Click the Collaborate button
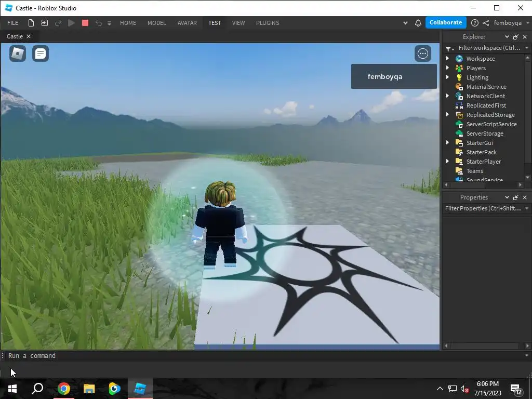This screenshot has height=399, width=532. [446, 22]
